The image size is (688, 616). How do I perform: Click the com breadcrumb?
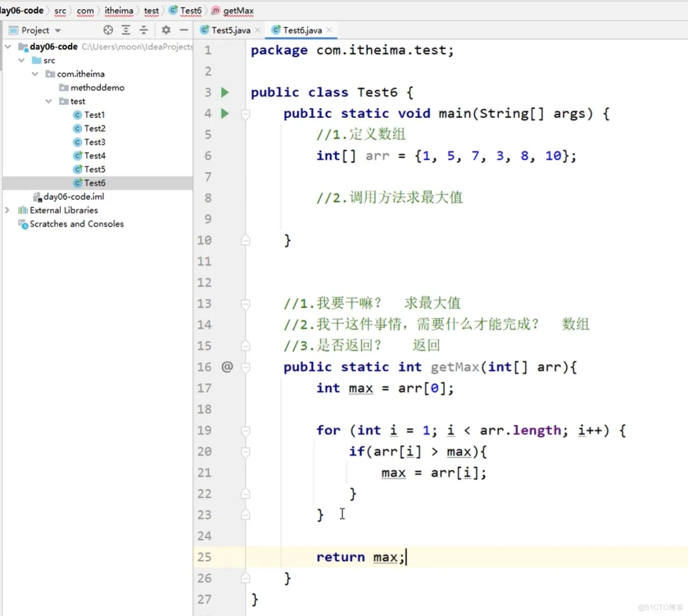click(85, 10)
